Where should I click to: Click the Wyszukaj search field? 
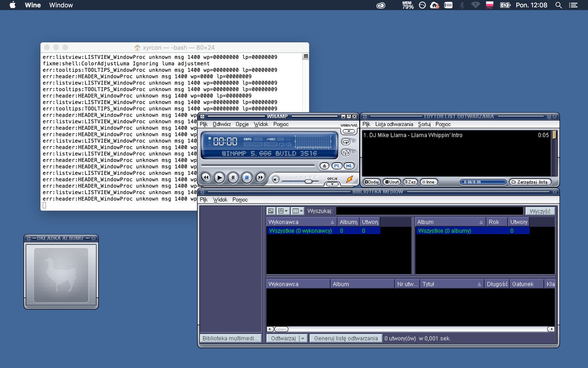[x=429, y=211]
